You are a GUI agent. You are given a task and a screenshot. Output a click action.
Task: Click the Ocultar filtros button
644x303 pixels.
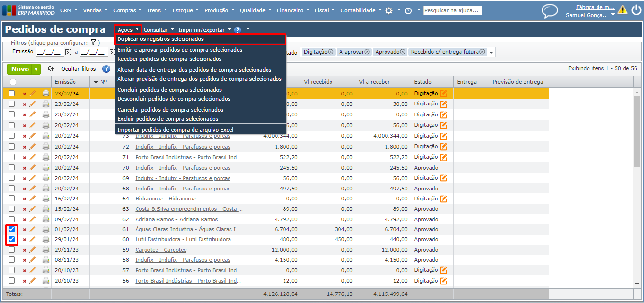(78, 69)
